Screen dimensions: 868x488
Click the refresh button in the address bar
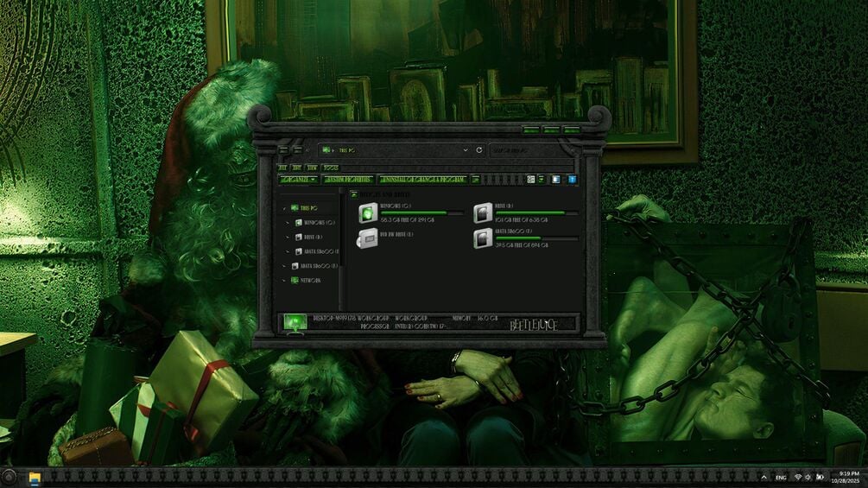click(x=478, y=150)
